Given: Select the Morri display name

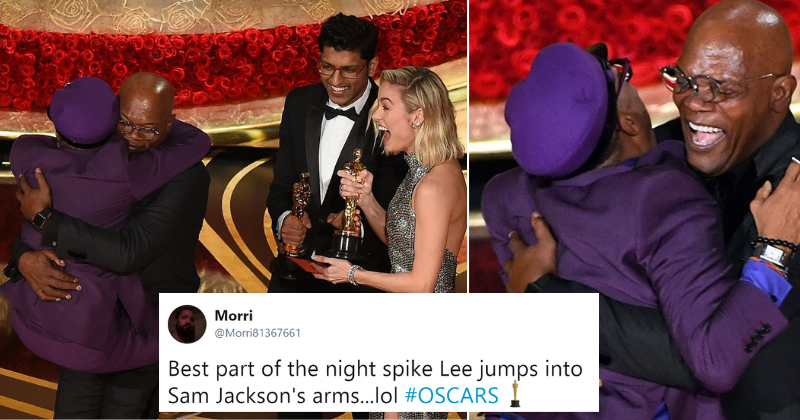Looking at the screenshot, I should click(x=233, y=315).
